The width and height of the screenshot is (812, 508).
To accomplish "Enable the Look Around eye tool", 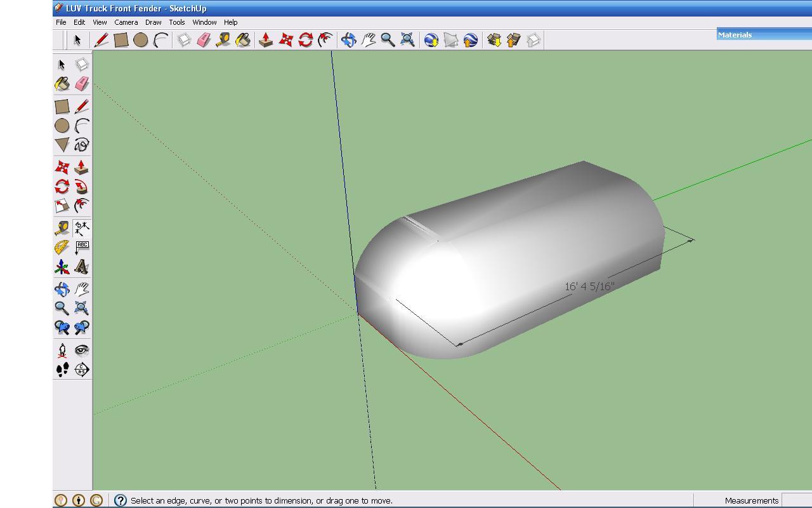I will [x=82, y=350].
